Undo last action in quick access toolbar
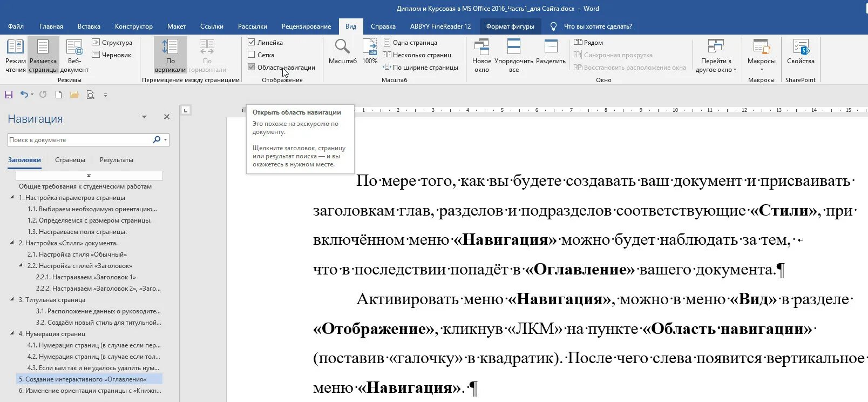Screen dimensions: 868x402 click(24, 95)
